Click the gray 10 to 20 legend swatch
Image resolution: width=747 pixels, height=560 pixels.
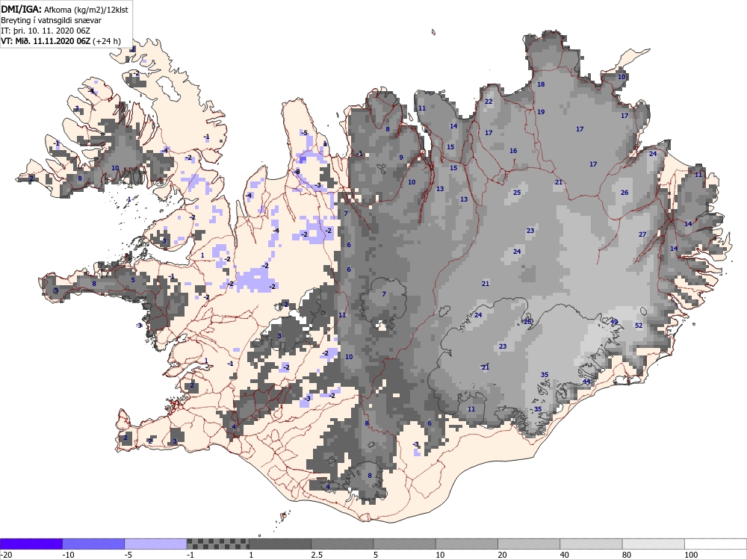467,544
